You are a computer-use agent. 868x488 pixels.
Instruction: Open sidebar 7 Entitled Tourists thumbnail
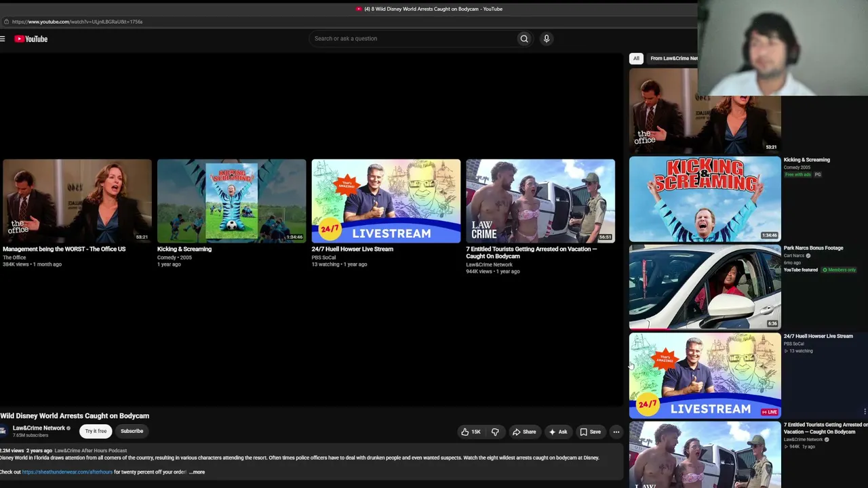(x=705, y=455)
